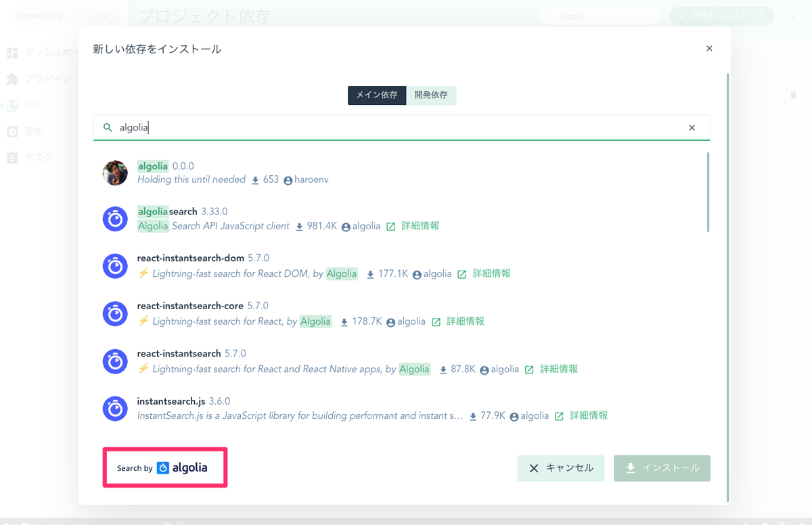This screenshot has height=525, width=812.
Task: Click the react-instantsearch-core logo icon
Action: click(115, 313)
